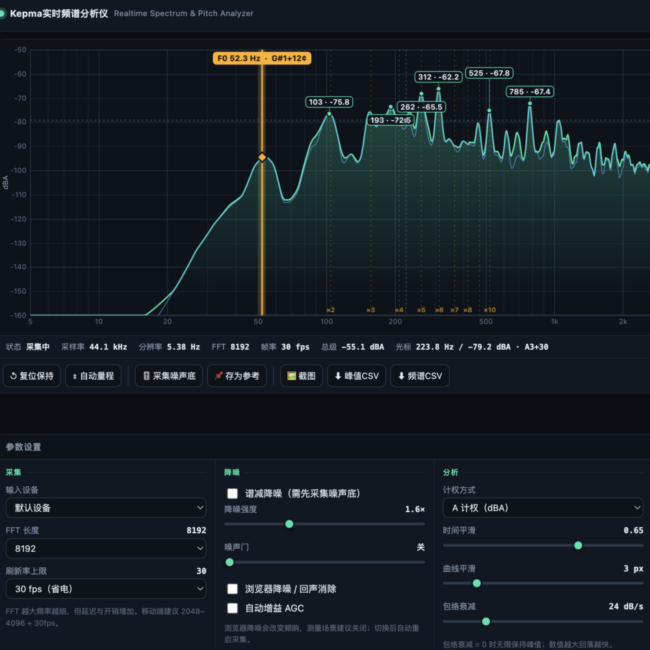The width and height of the screenshot is (650, 650).
Task: Click the 降噪强度 slider handle
Action: 289,524
